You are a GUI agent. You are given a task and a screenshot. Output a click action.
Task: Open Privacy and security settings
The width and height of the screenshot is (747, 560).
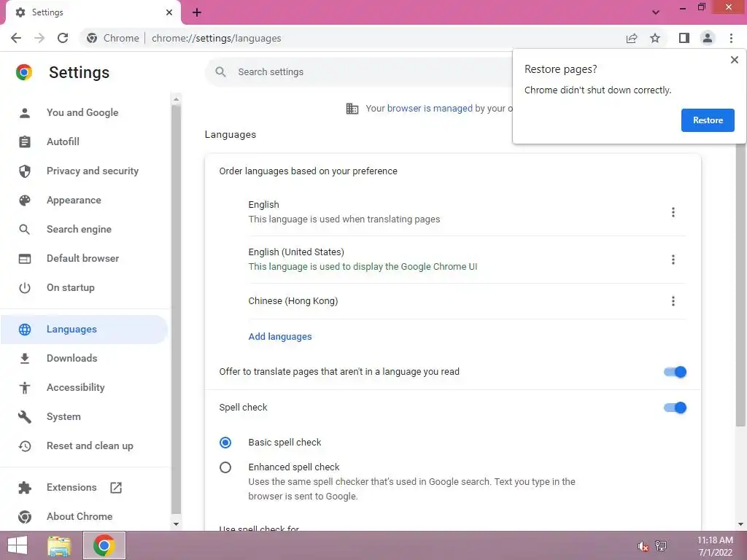(x=93, y=171)
